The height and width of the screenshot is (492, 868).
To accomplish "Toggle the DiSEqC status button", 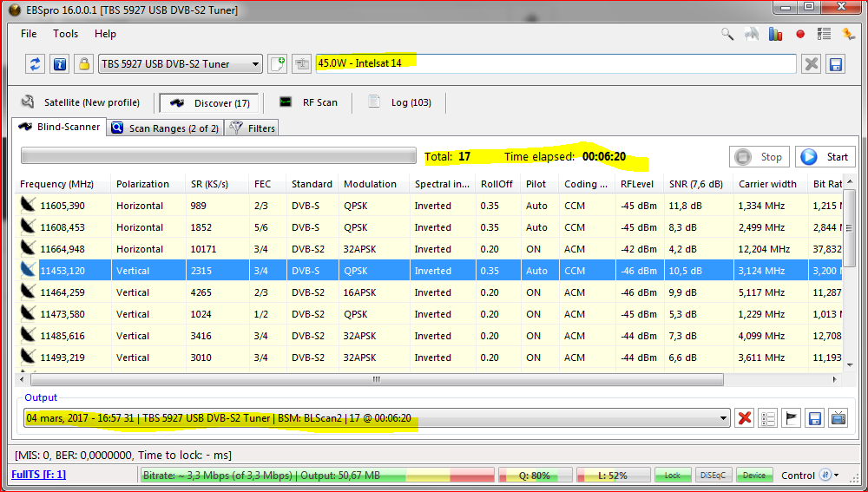I will pyautogui.click(x=713, y=476).
